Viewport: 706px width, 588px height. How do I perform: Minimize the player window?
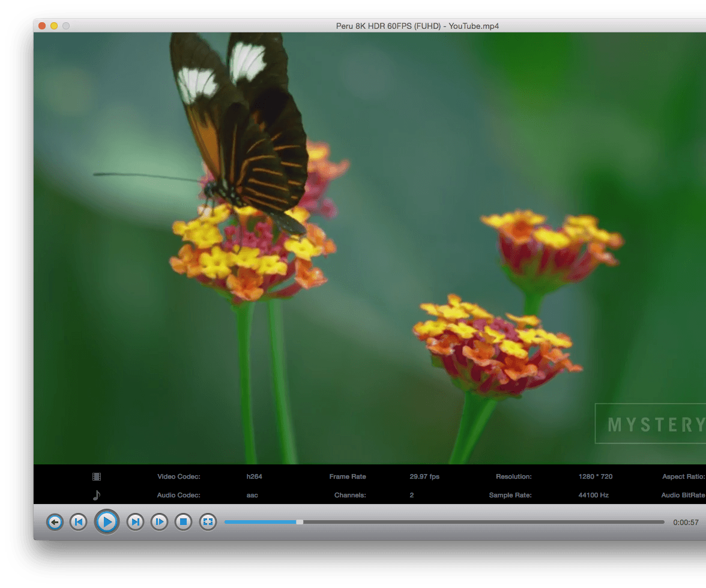(53, 26)
